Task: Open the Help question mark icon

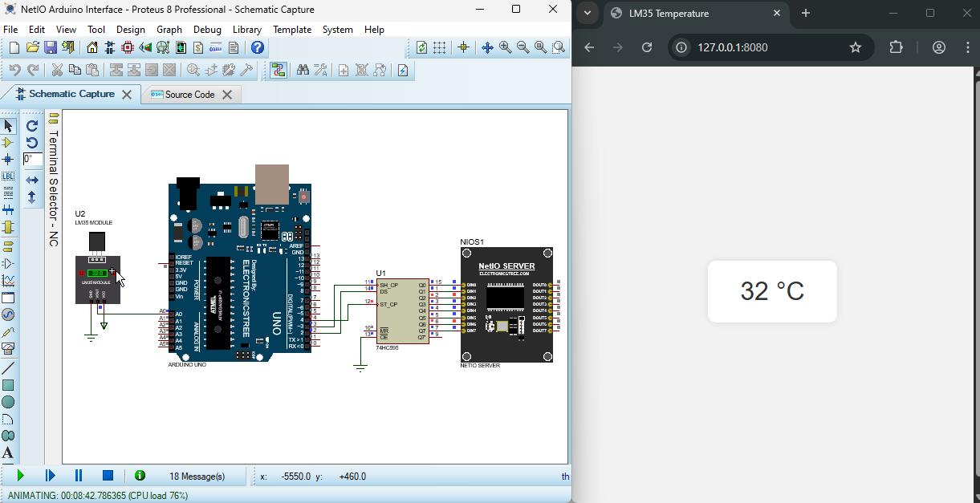Action: click(x=257, y=48)
